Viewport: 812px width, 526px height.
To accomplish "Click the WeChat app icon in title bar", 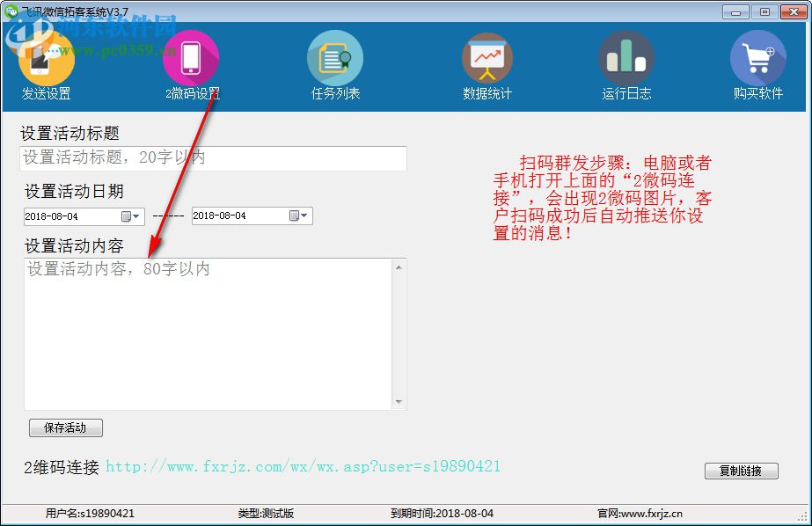I will tap(11, 11).
